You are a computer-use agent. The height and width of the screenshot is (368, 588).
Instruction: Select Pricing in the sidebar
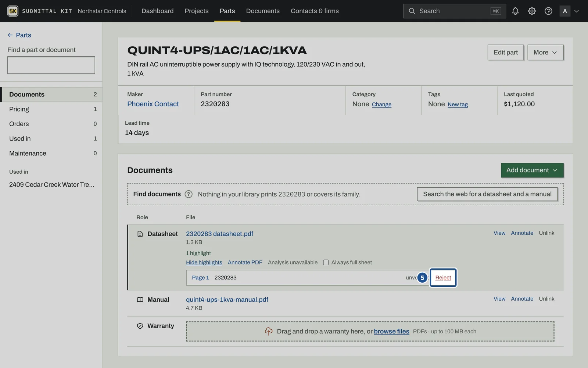[51, 109]
